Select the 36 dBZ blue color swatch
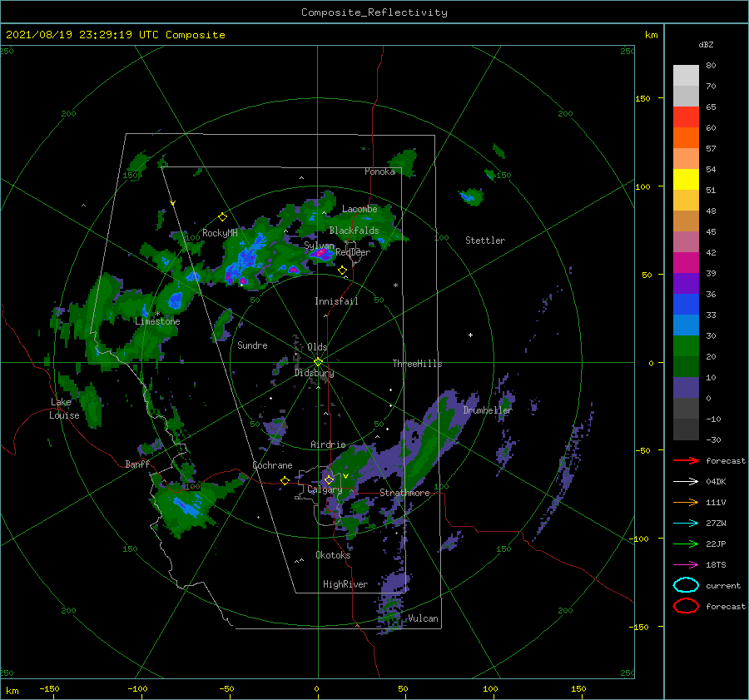Image resolution: width=749 pixels, height=700 pixels. 686,305
